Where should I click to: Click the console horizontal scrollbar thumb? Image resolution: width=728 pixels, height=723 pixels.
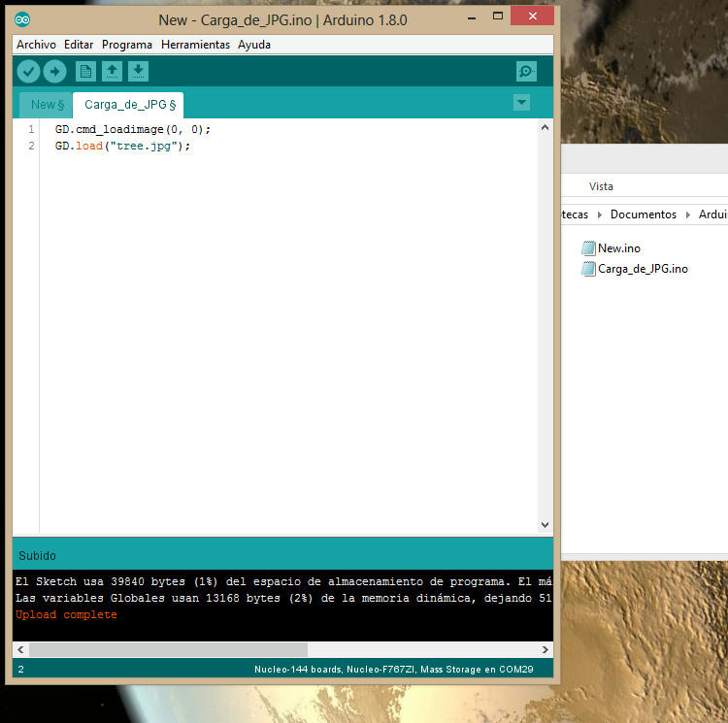tap(168, 649)
